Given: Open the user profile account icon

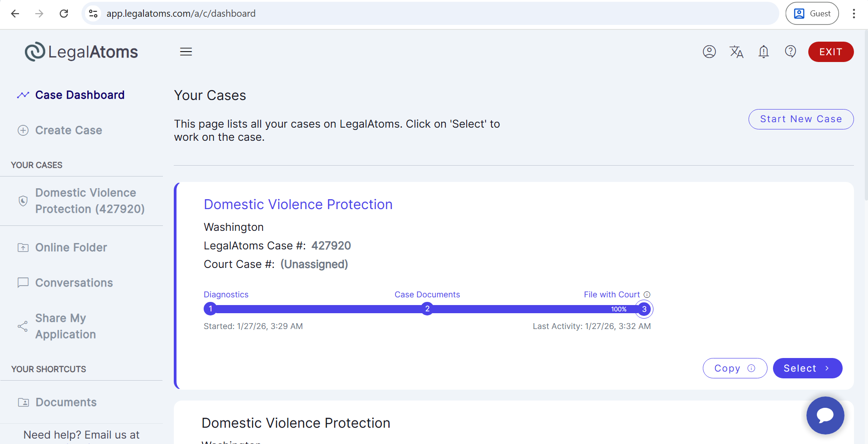Looking at the screenshot, I should pyautogui.click(x=709, y=52).
